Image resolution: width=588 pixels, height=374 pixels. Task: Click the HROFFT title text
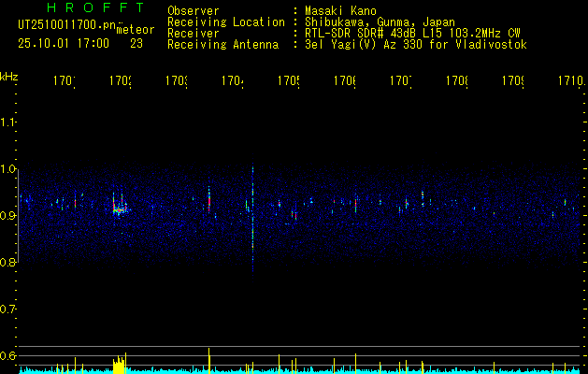point(96,7)
